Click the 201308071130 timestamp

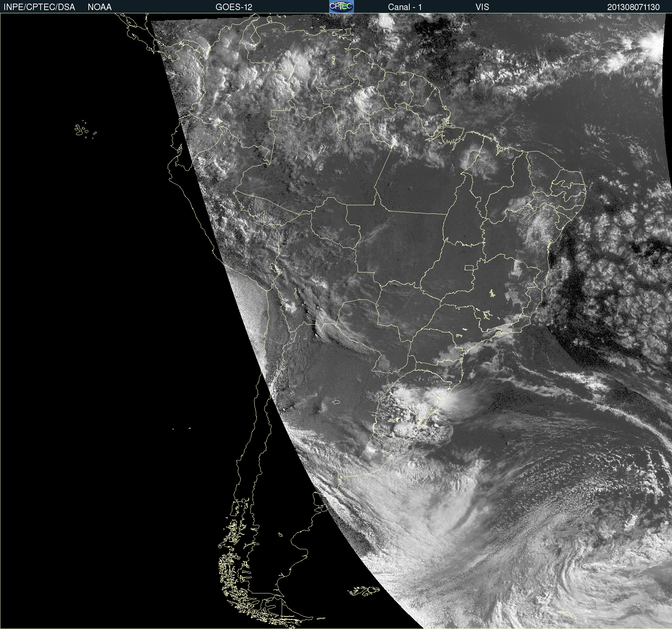tap(634, 7)
